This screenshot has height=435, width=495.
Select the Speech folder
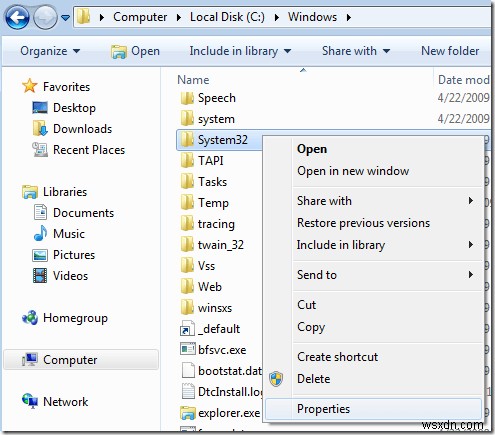tap(217, 98)
